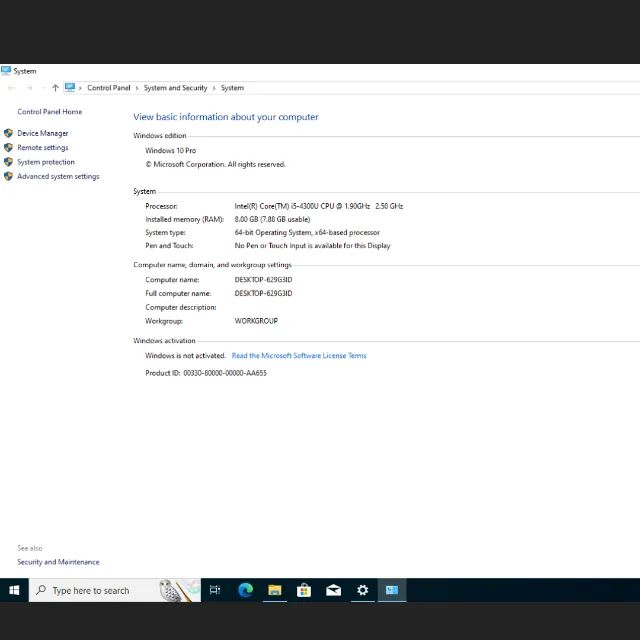Click the shield icon beside Remote settings
Viewport: 640px width, 640px height.
point(9,147)
